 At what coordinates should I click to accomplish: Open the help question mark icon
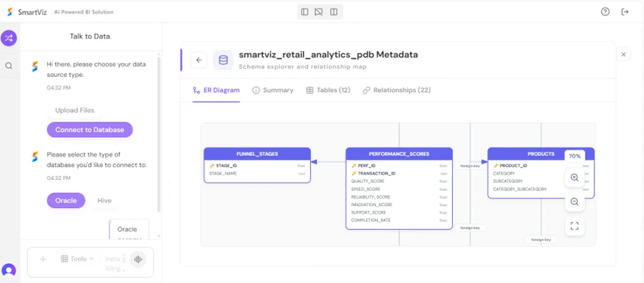pyautogui.click(x=605, y=12)
